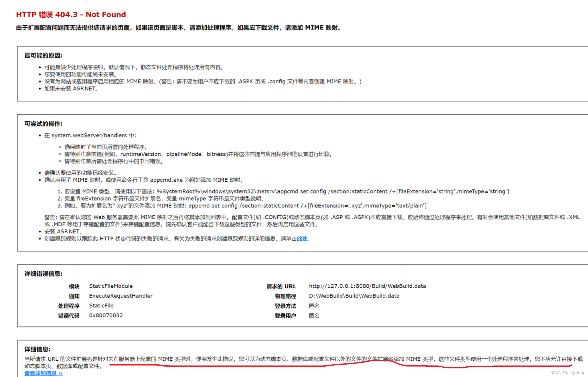Click the bullet '请确认要使用的功能已经安装。'
Screen dimensions: 588x377
(80, 173)
